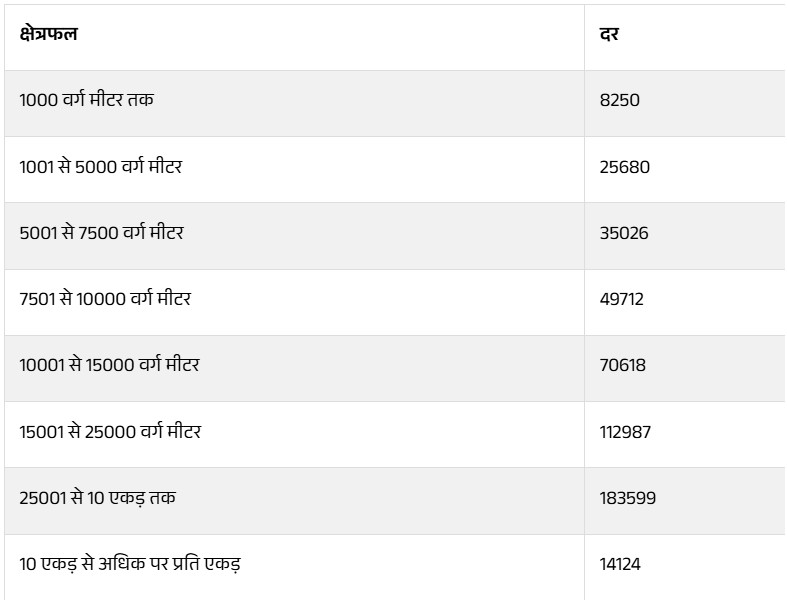This screenshot has width=787, height=602.
Task: Click the दर column header
Action: [608, 34]
